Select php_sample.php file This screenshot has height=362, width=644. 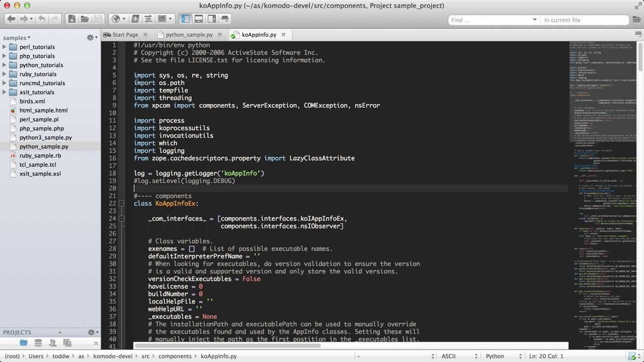[x=41, y=128]
